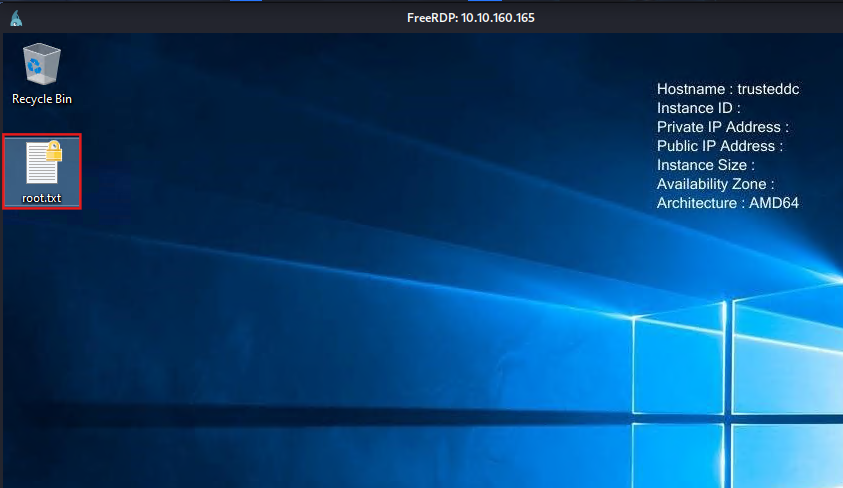843x488 pixels.
Task: Click the Hostname label on the desktop
Action: [x=690, y=89]
